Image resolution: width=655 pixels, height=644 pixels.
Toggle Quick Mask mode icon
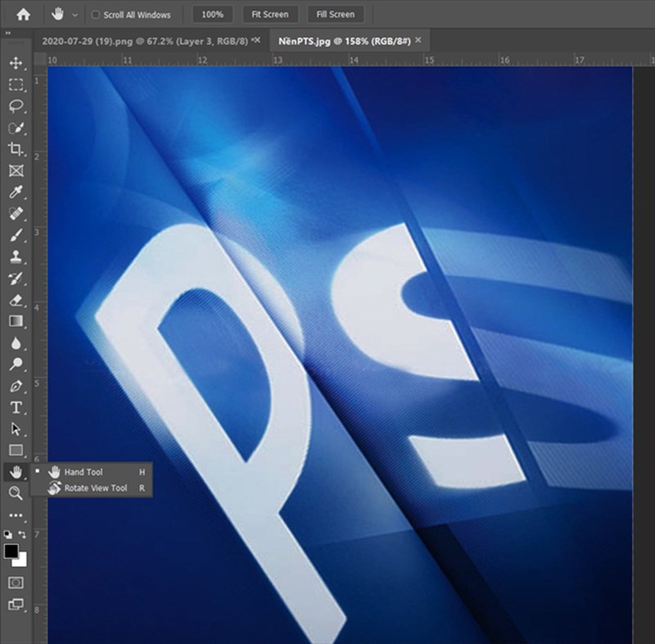click(x=16, y=583)
